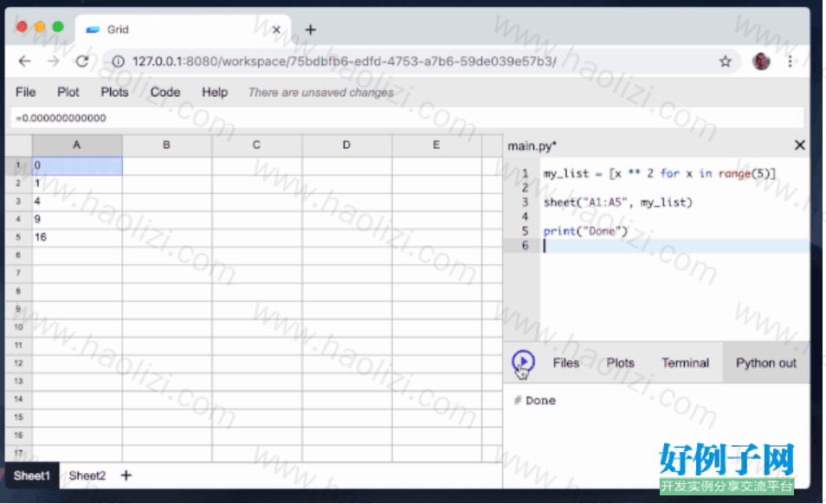
Task: Select column B header
Action: pyautogui.click(x=167, y=145)
